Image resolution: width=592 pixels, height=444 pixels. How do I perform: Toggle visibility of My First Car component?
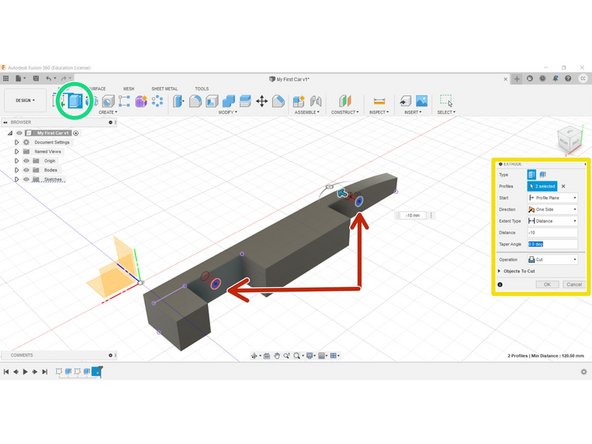pos(20,133)
